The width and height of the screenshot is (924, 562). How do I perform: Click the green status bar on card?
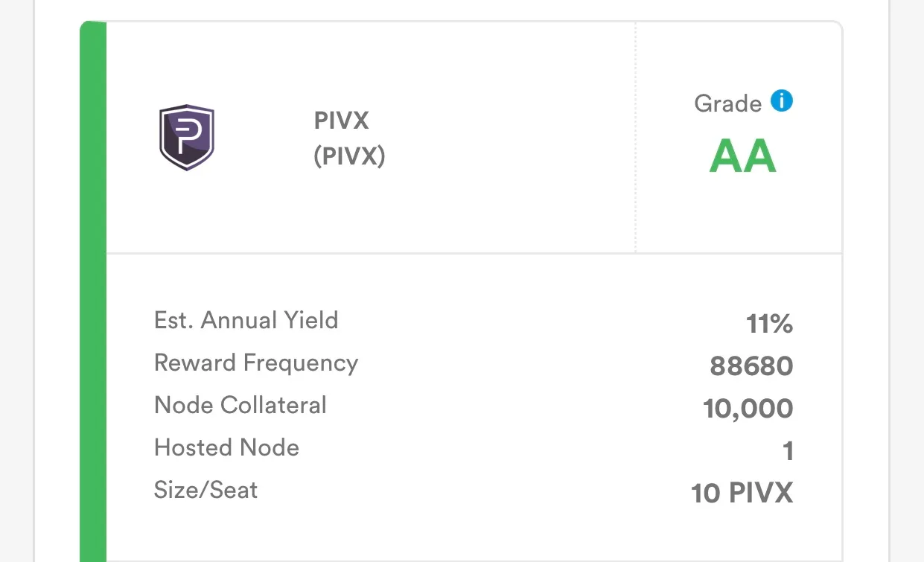coord(93,292)
